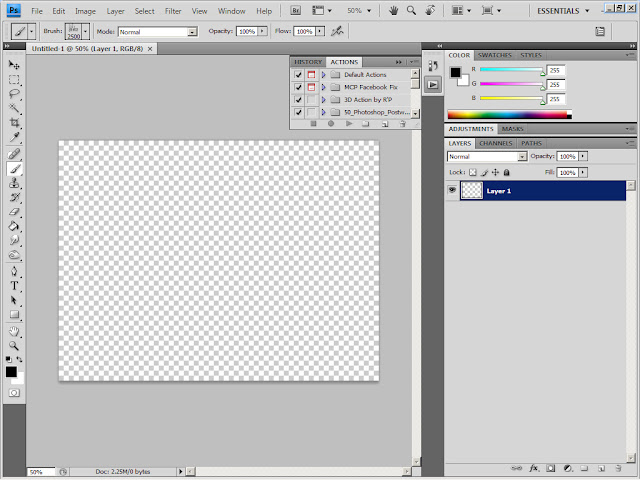
Task: Click the foreground color swatch in toolbox
Action: pos(11,371)
